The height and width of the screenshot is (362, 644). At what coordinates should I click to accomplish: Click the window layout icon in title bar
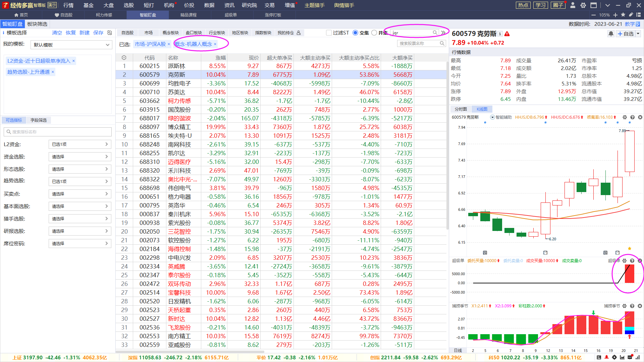pos(594,5)
